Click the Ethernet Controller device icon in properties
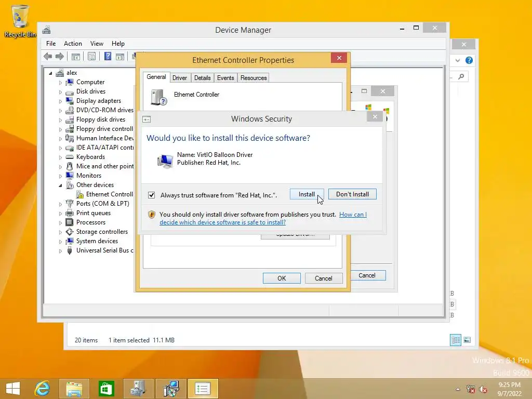Viewport: 532px width, 399px height. click(x=158, y=97)
